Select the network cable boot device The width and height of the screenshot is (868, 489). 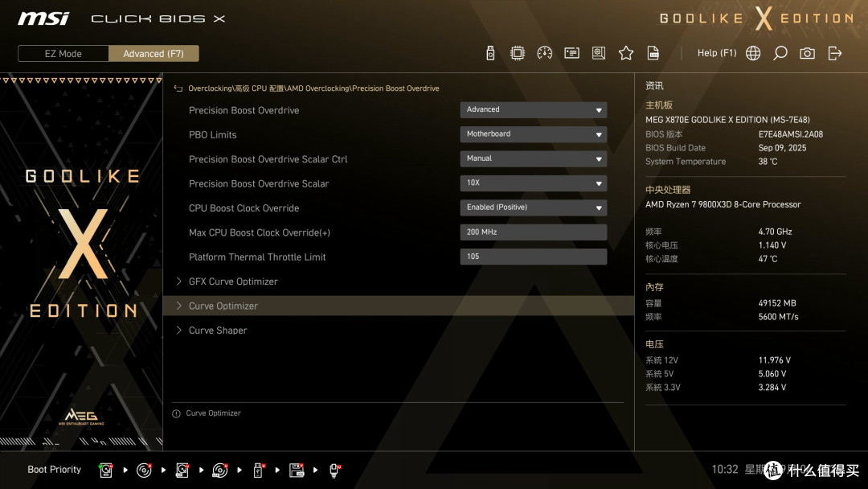tap(335, 471)
